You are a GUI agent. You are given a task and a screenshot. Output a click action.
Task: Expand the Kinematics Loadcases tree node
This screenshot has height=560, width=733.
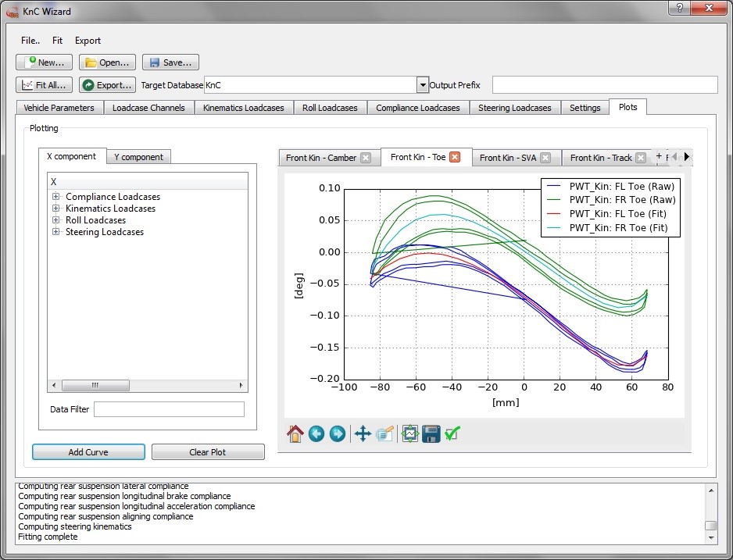coord(56,209)
